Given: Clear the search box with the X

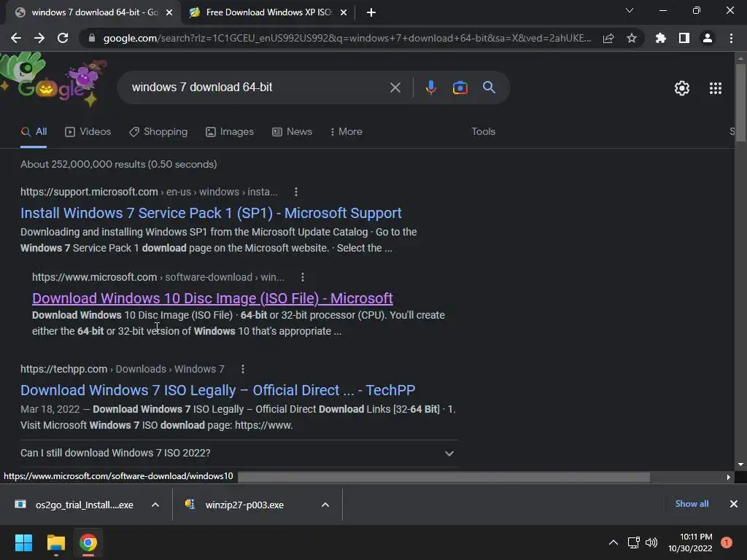Looking at the screenshot, I should (x=395, y=87).
